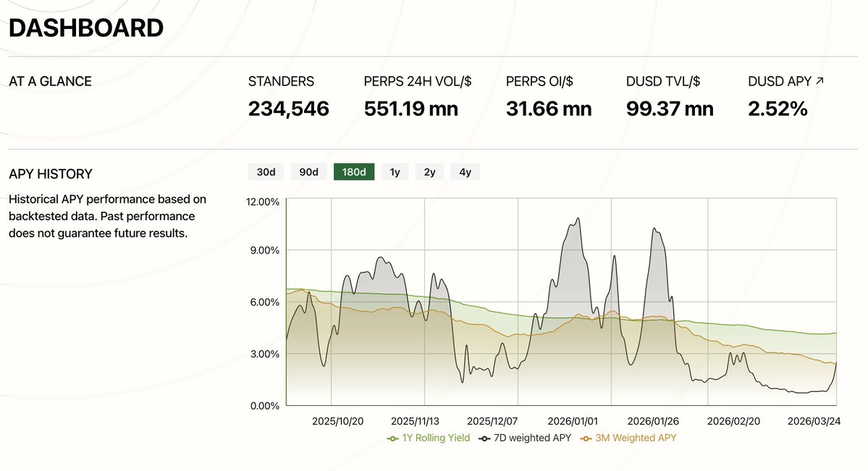Click the 2026/03/24 x-axis date
This screenshot has height=471, width=868.
click(x=814, y=421)
